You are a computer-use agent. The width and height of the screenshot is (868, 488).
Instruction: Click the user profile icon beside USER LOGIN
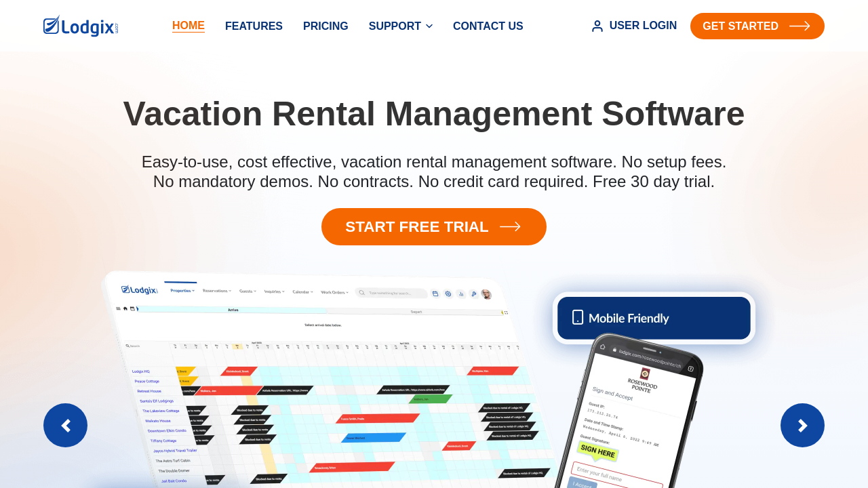(x=597, y=26)
